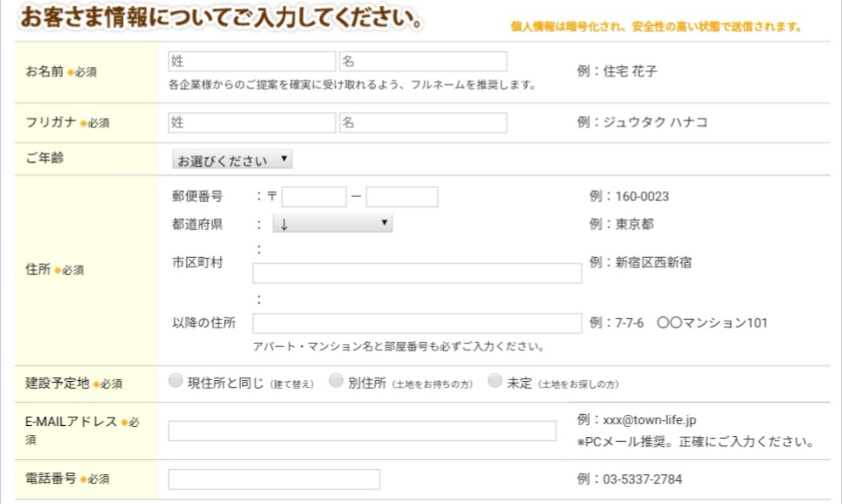
Task: Click the フリガナ 名 input field
Action: pyautogui.click(x=424, y=122)
